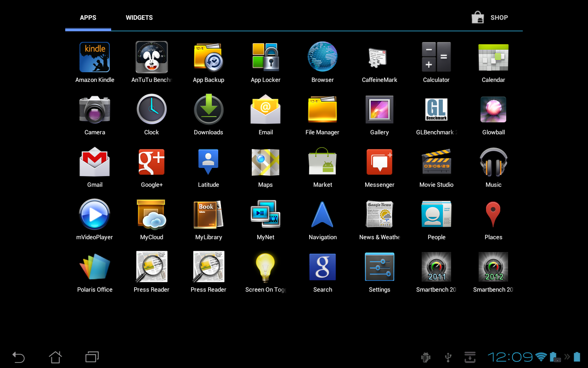Open the Latitude app
588x368 pixels.
209,162
